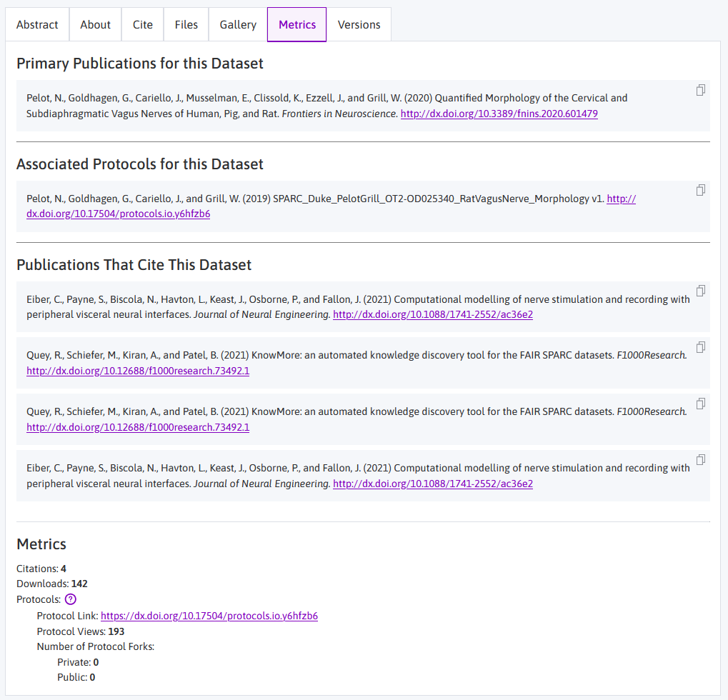Open the Frontiers in Neuroscience DOI link
728x700 pixels.
499,114
